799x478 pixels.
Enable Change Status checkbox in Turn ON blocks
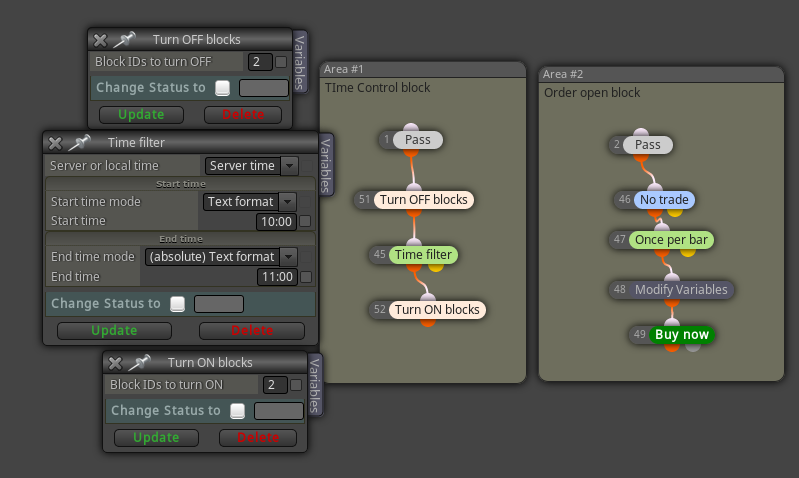[237, 411]
